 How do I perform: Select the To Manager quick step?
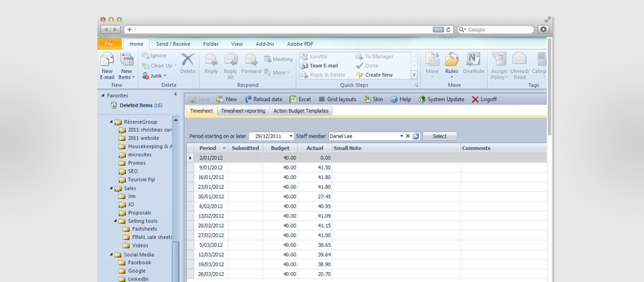point(374,57)
